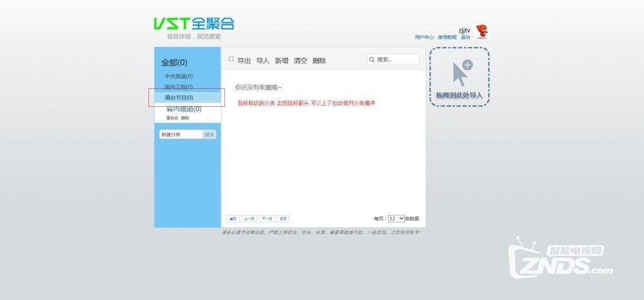
Task: Go to next page with 下一页
Action: coord(267,219)
